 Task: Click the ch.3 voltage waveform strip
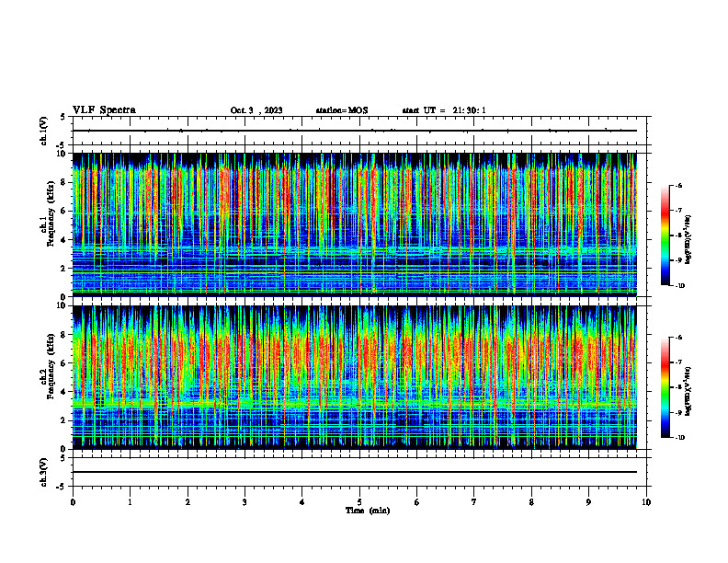tap(359, 472)
